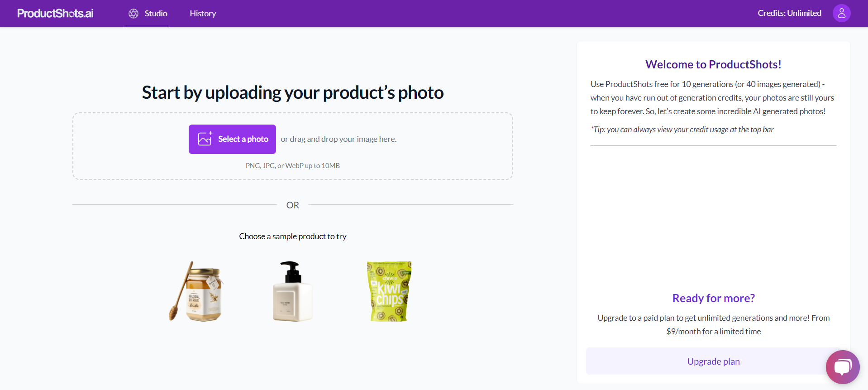Viewport: 868px width, 390px height.
Task: Click the "Welcome to ProductShots!" heading
Action: point(713,64)
